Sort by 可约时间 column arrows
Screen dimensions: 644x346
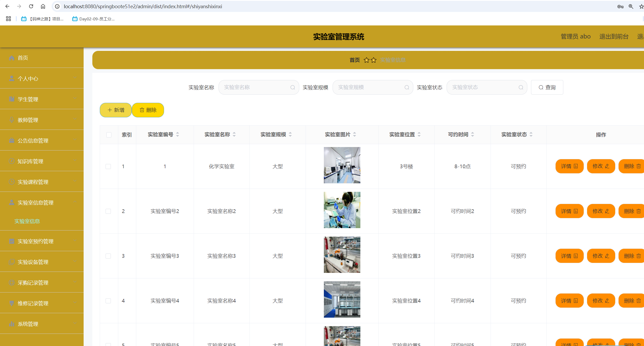pyautogui.click(x=473, y=135)
